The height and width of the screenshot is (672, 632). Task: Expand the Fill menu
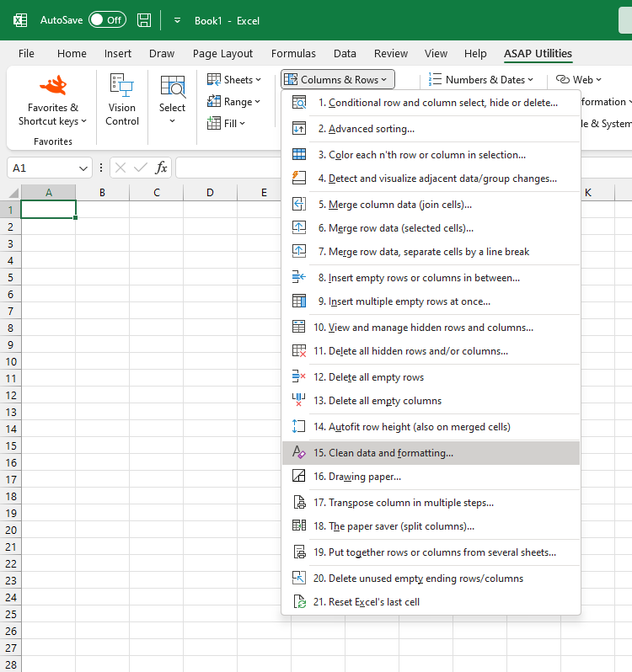[226, 124]
